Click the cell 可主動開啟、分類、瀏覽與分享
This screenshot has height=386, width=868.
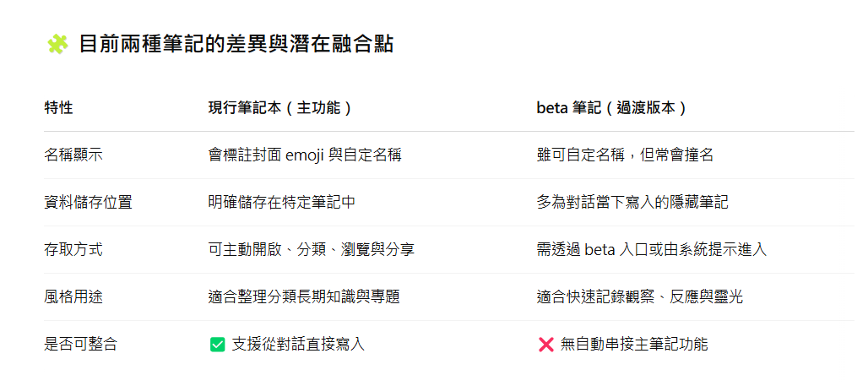[311, 249]
